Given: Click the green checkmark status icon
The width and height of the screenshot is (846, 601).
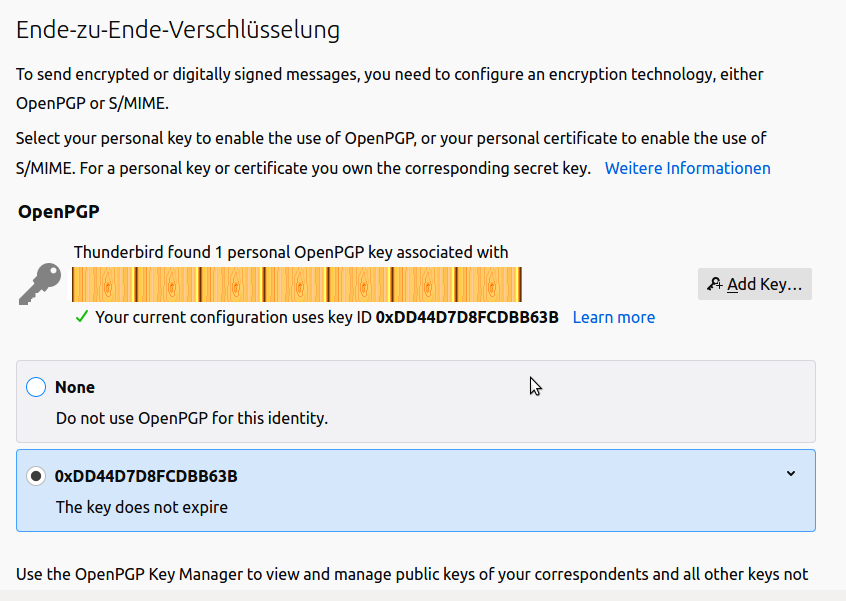Looking at the screenshot, I should [x=82, y=317].
